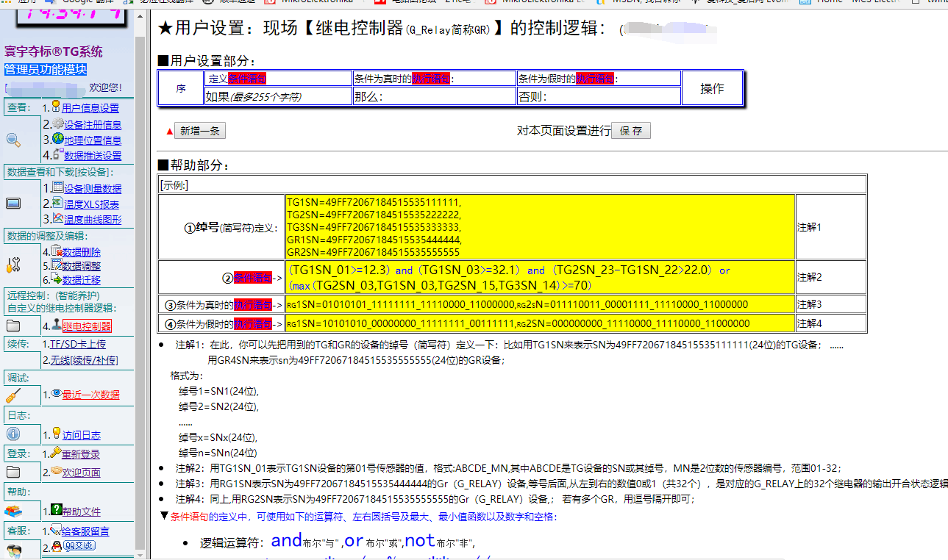Go to 用户信息设置 in sidebar
Image resolution: width=948 pixels, height=560 pixels.
click(90, 108)
